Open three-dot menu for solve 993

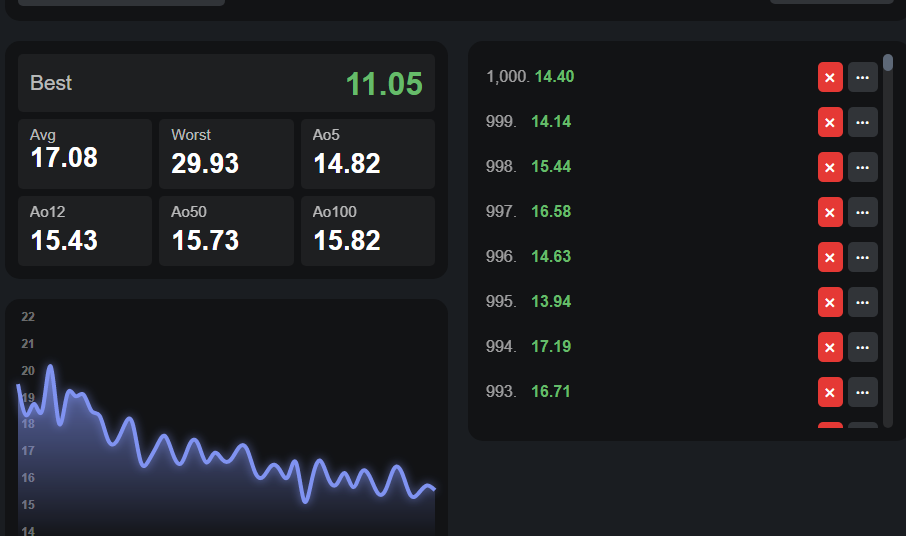pyautogui.click(x=863, y=393)
